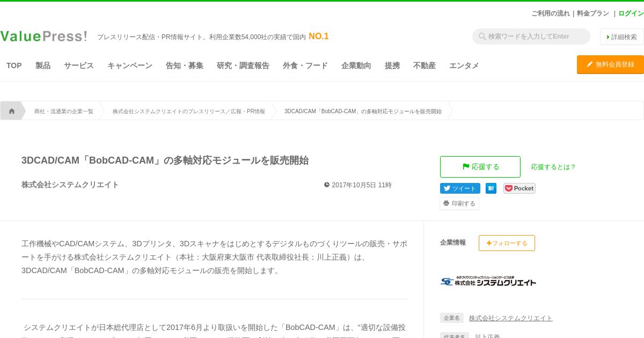Screen dimensions: 644x338
Task: Click the BobCAD-CAM article breadcrumb
Action: click(363, 111)
